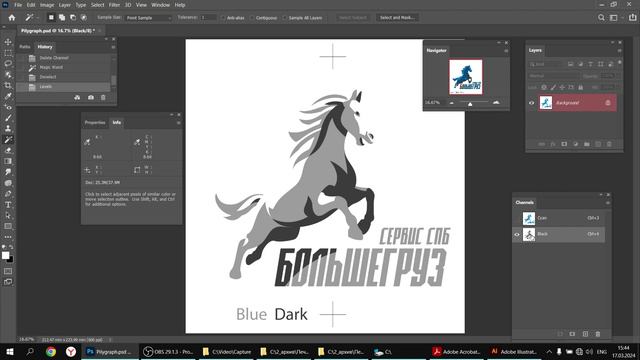The height and width of the screenshot is (360, 640).
Task: Click the Home icon in options bar
Action: 12,18
